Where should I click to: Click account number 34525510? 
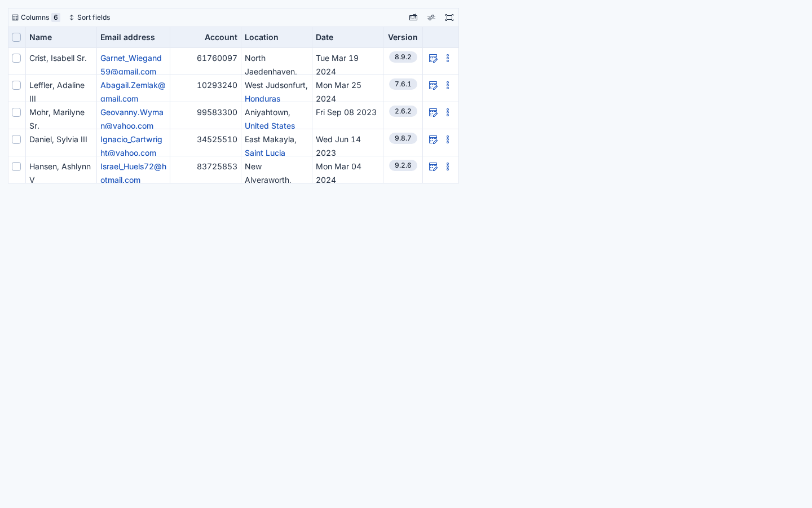pos(217,139)
